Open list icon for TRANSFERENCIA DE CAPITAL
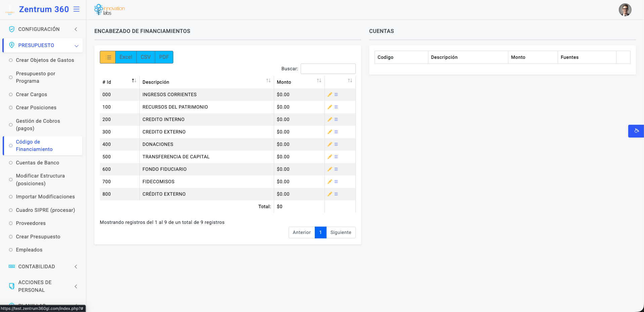This screenshot has width=644, height=312. [336, 157]
